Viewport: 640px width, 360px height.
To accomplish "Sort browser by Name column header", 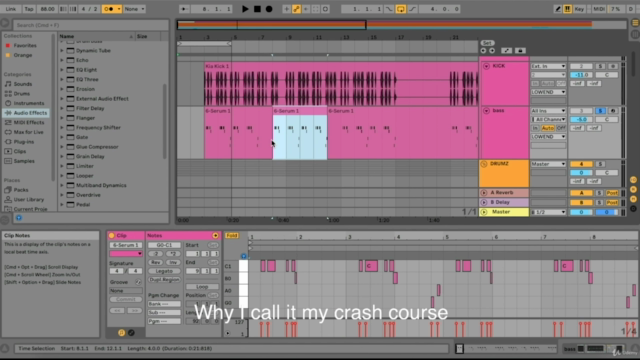I will point(96,36).
